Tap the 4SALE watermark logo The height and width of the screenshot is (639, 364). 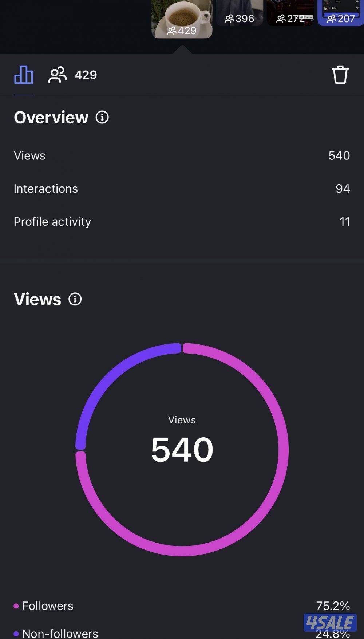click(x=330, y=623)
